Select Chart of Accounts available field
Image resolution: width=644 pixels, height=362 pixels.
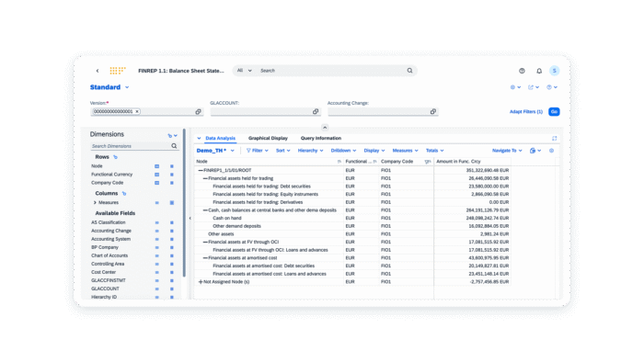click(109, 255)
